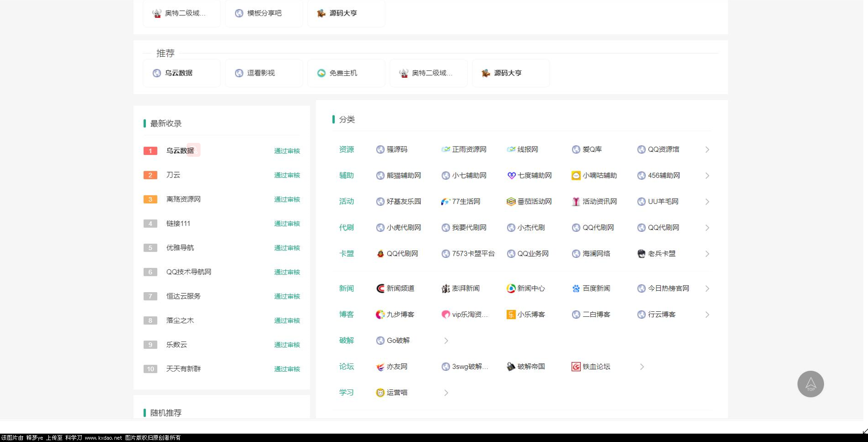Image resolution: width=868 pixels, height=442 pixels.
Task: Expand the 论坛 category arrow
Action: click(x=642, y=366)
